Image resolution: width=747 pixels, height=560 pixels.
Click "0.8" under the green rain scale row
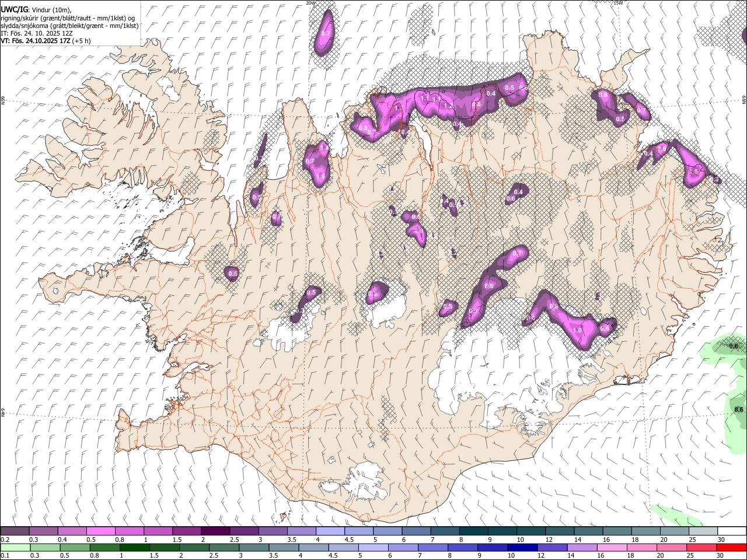[x=94, y=556]
